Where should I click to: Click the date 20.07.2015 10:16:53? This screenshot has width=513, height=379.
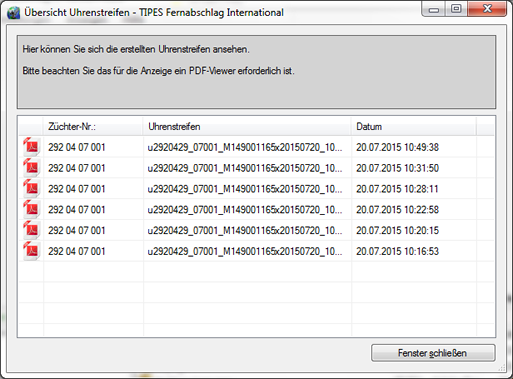pyautogui.click(x=397, y=251)
